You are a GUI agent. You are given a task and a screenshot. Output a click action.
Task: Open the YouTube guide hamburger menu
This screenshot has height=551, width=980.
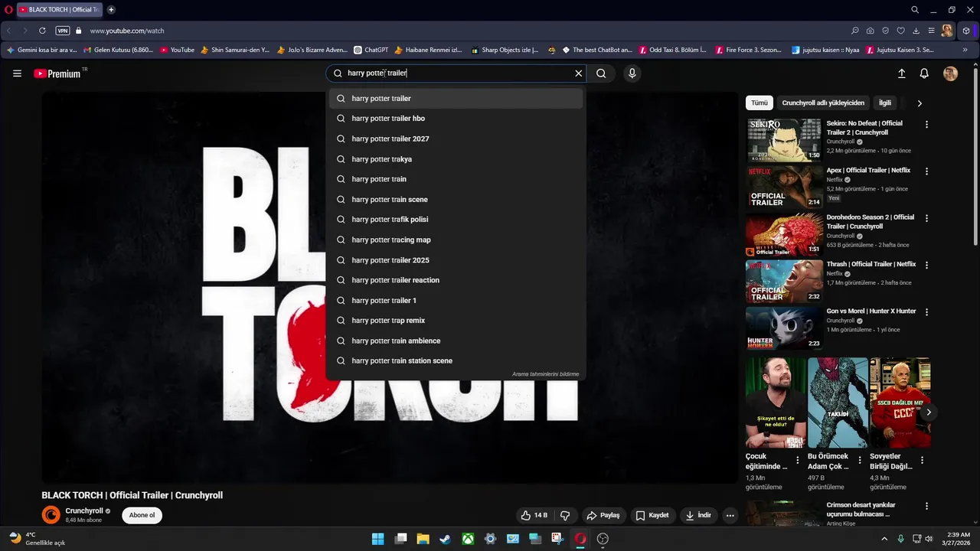17,73
